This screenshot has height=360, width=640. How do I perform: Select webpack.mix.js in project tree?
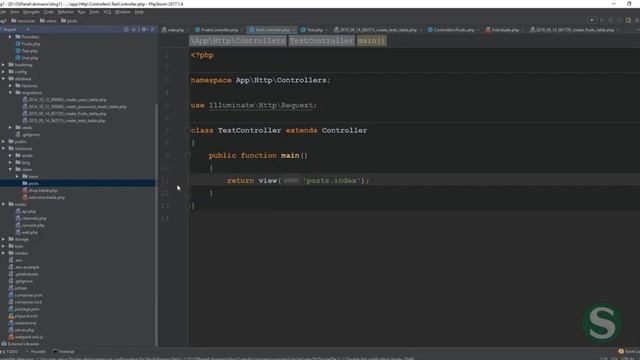pyautogui.click(x=26, y=337)
